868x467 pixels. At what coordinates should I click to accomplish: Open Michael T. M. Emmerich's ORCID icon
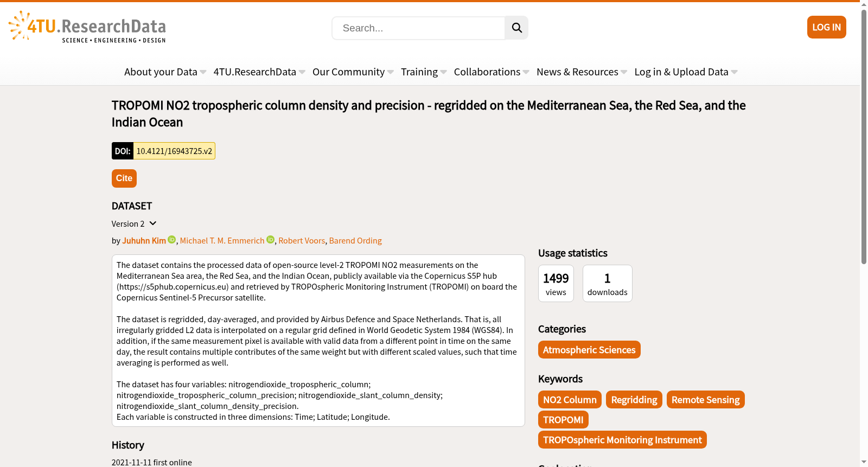click(270, 240)
